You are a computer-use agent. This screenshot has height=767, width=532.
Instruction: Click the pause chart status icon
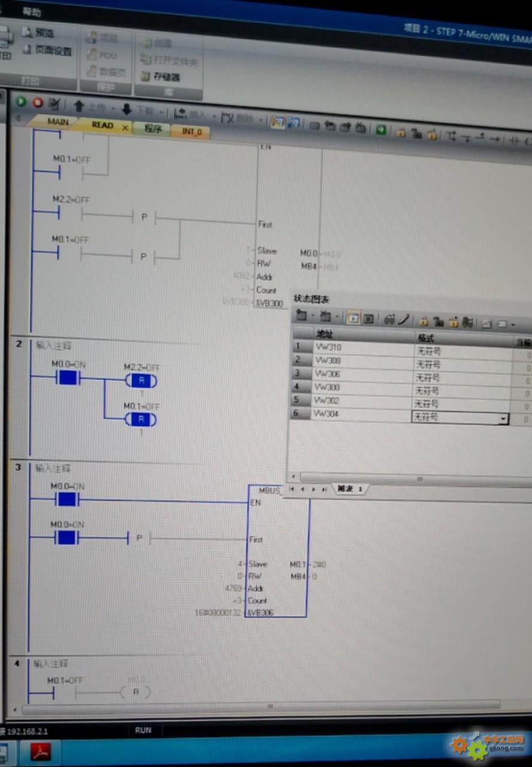click(x=369, y=319)
